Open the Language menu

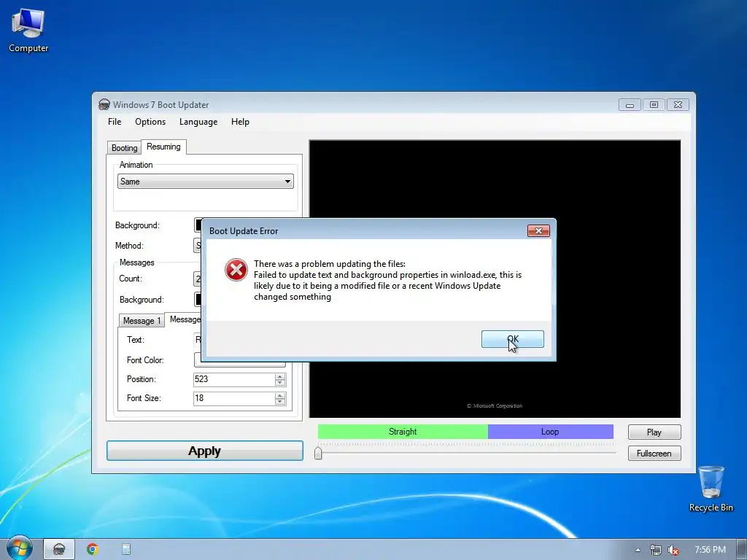coord(198,122)
